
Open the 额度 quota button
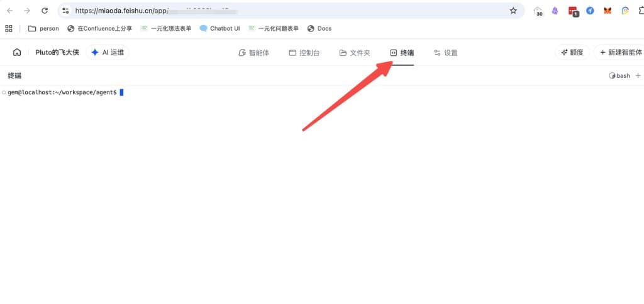(x=572, y=53)
